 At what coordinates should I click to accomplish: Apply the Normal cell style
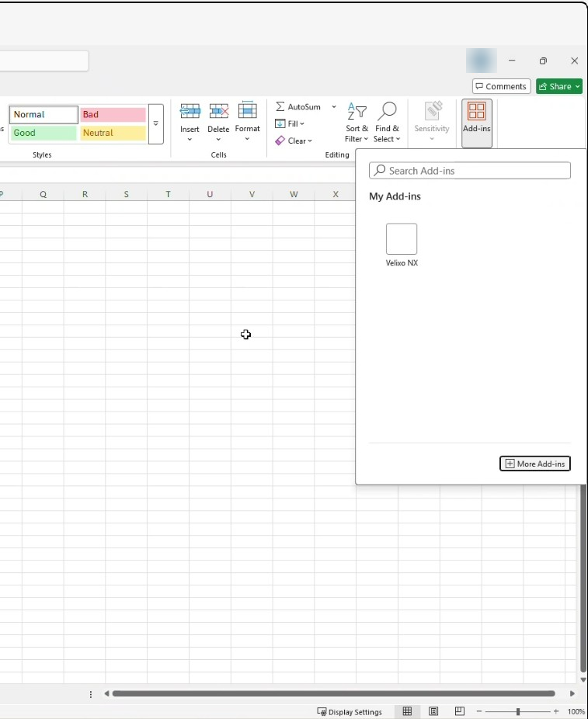point(43,115)
